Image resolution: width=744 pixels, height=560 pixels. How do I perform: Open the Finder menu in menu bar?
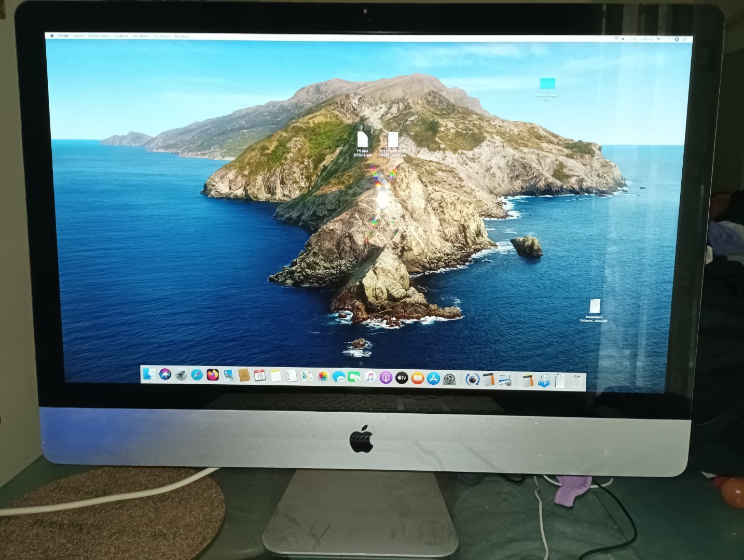click(64, 36)
